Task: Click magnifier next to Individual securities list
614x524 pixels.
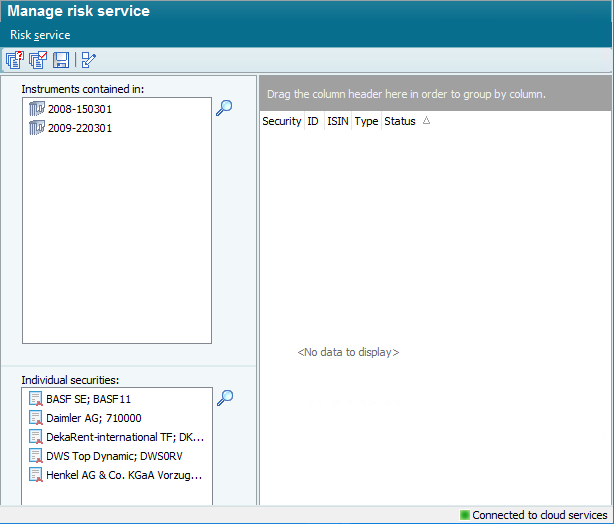Action: pyautogui.click(x=225, y=398)
